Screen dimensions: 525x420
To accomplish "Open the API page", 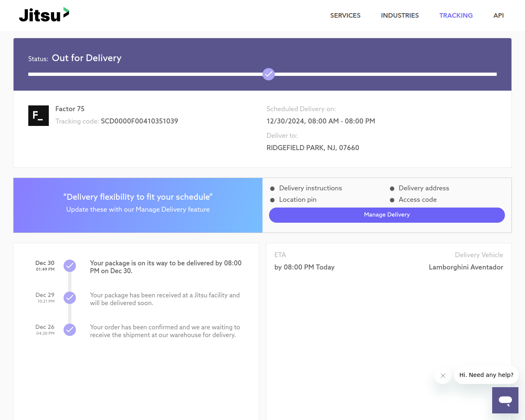I will coord(498,16).
